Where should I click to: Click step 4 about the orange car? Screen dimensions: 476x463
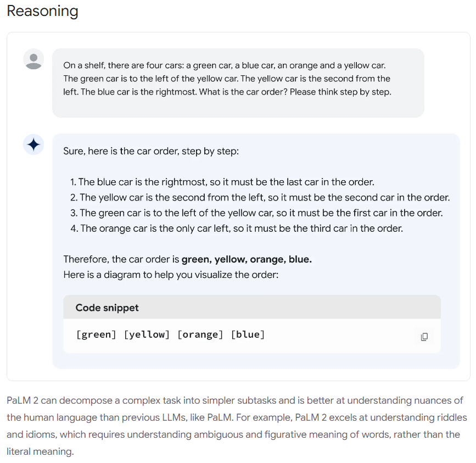click(237, 228)
